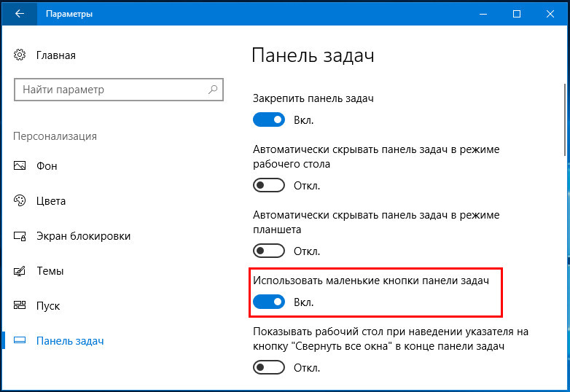Click the Главная gear icon
570x392 pixels.
pyautogui.click(x=20, y=55)
